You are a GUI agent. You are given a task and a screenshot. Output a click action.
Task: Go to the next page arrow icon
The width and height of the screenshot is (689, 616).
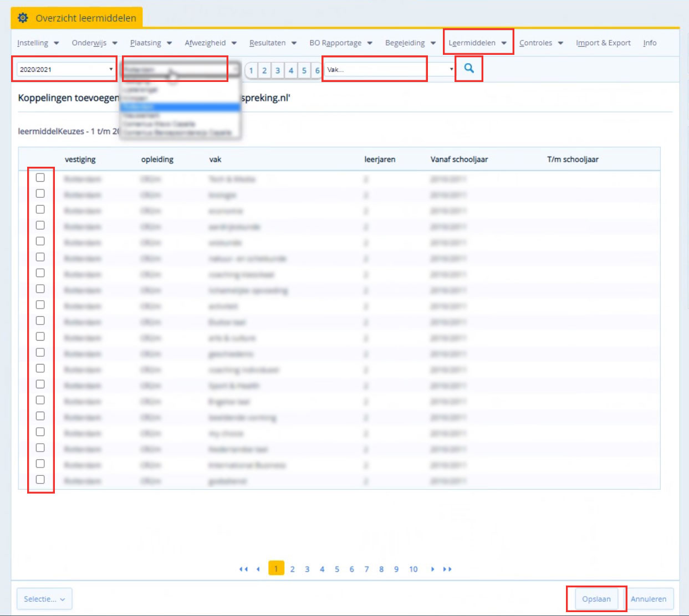point(432,569)
